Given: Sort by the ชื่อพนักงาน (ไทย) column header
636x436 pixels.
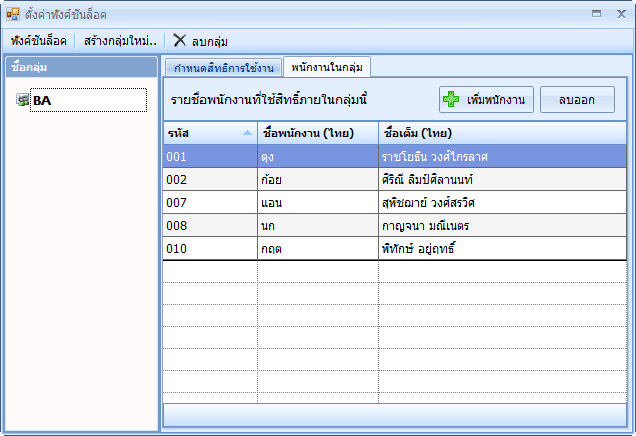Looking at the screenshot, I should coord(316,133).
